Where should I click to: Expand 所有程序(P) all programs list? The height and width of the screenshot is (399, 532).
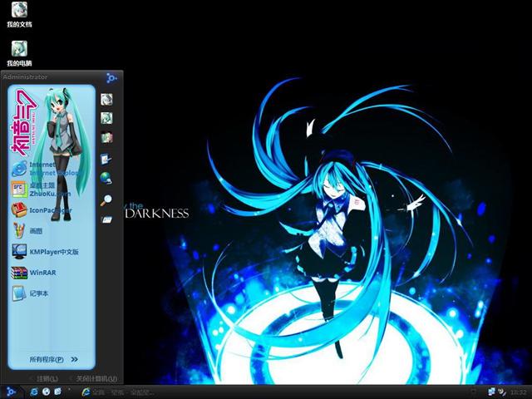[x=53, y=359]
